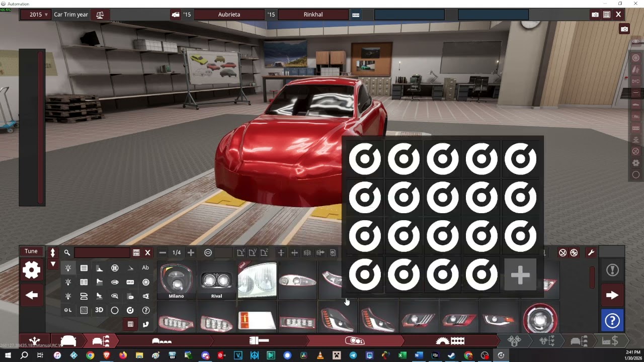
Task: Open the branching tree tab at bottom left
Action: [34, 341]
